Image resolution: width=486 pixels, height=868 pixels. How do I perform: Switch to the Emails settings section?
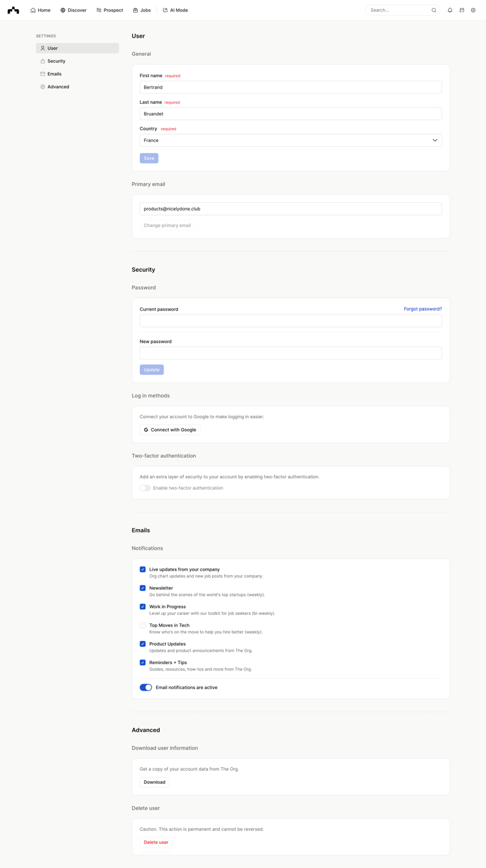tap(54, 73)
